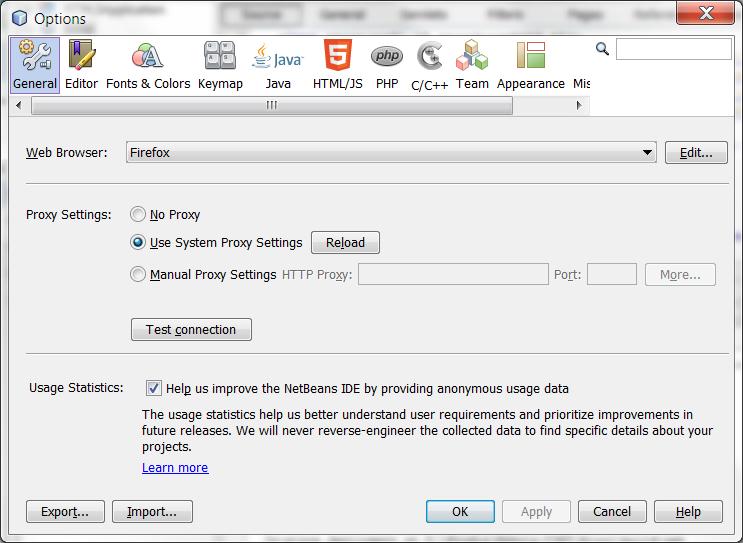Click the Export button
Image resolution: width=743 pixels, height=543 pixels.
coord(65,512)
